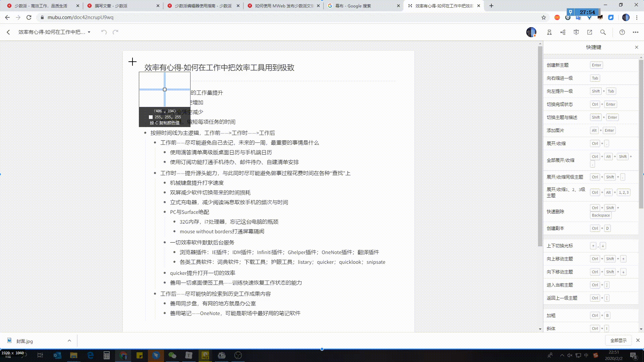The image size is (644, 362).
Task: Reload the page in Chrome
Action: (x=29, y=17)
